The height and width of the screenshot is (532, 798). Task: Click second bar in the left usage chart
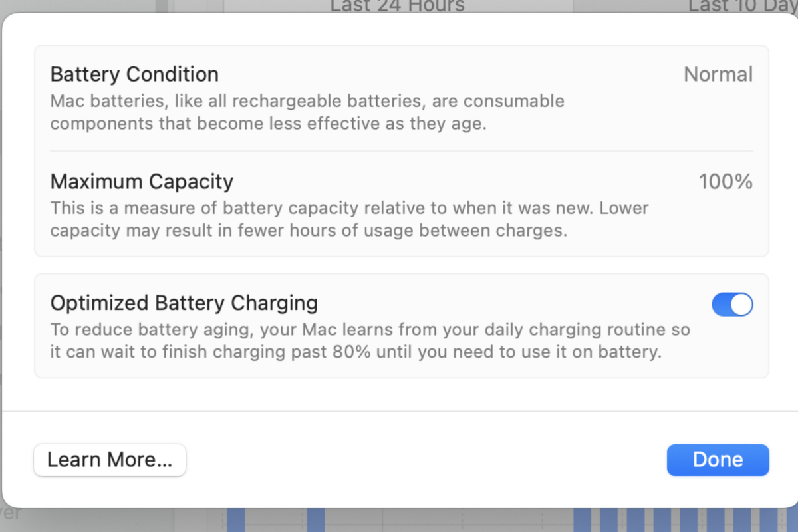coord(316,520)
